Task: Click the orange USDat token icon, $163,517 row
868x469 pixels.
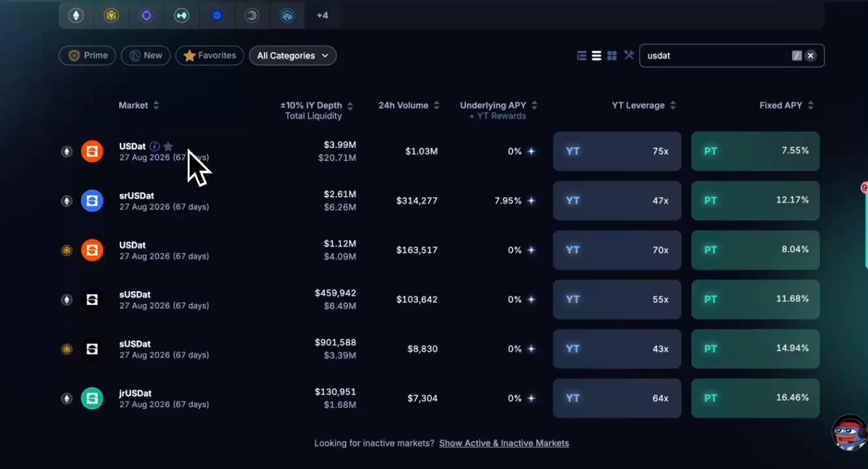Action: [x=92, y=250]
